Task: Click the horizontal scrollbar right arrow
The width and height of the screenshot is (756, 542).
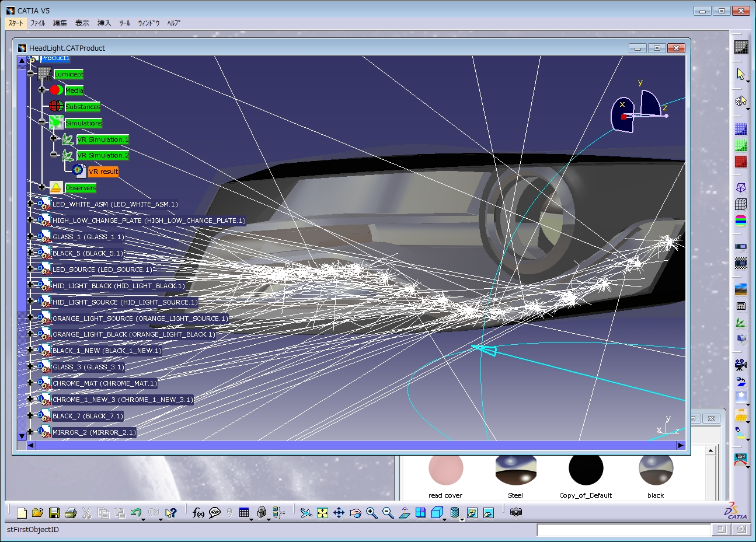Action: coord(680,445)
